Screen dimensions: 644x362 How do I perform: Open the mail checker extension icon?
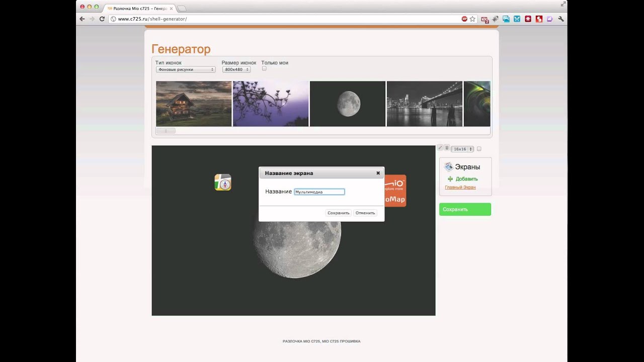click(x=485, y=19)
